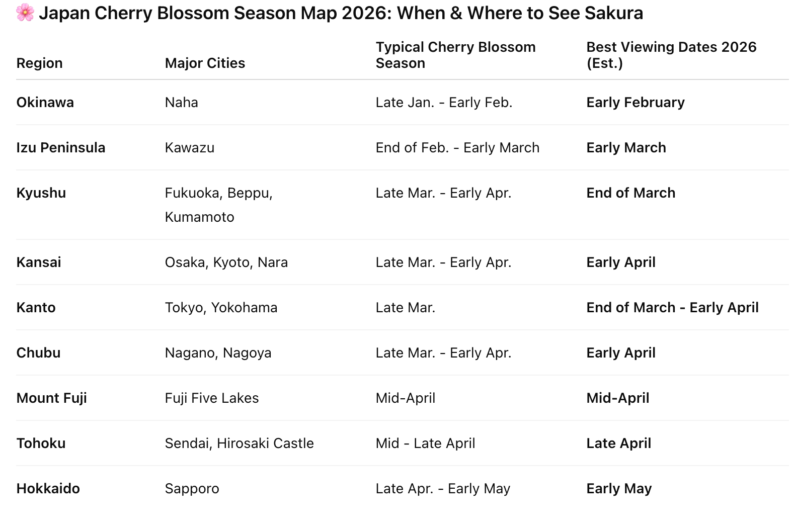Screen dimensions: 792x532
Task: Click the Tokyo, Yokohama cities cell
Action: click(x=221, y=307)
